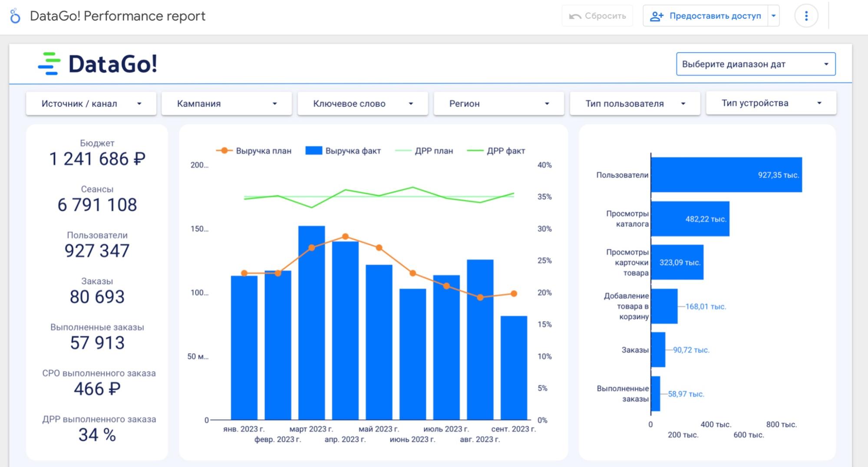Click the май 2023 г. axis label
Screen dimensions: 868x467
coord(379,429)
